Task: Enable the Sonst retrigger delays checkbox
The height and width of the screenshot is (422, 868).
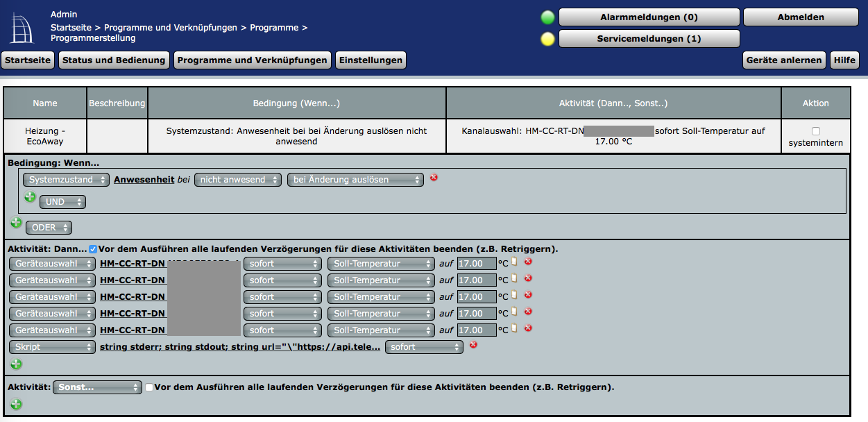Action: [148, 387]
